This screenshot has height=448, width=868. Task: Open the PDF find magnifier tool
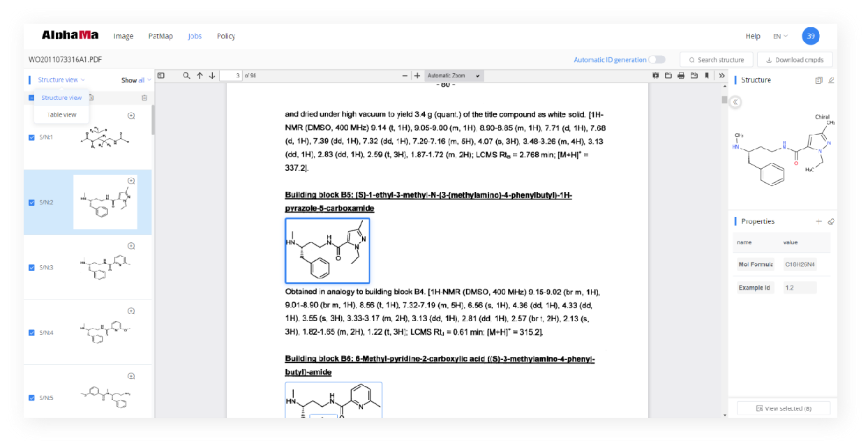tap(186, 75)
